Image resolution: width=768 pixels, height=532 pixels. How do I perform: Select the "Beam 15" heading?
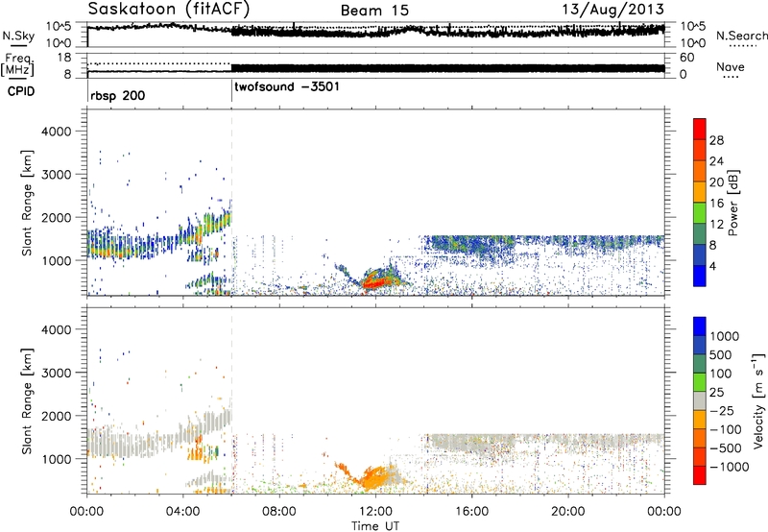pyautogui.click(x=374, y=11)
